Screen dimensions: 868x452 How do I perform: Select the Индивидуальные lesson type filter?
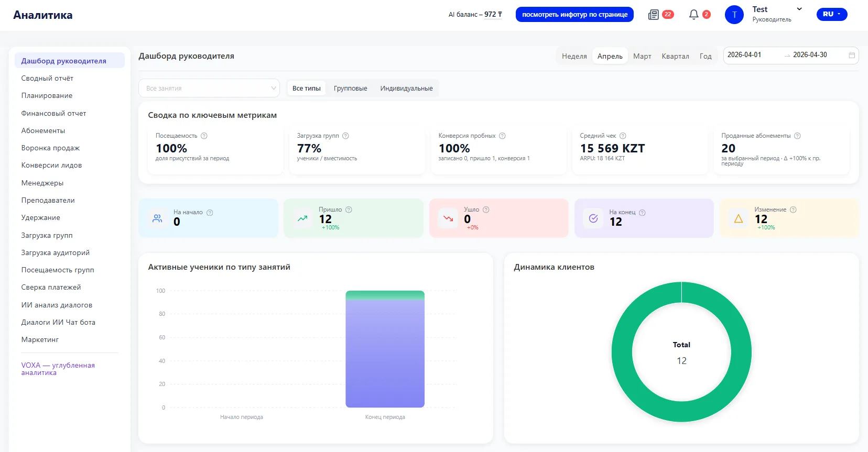pyautogui.click(x=406, y=89)
